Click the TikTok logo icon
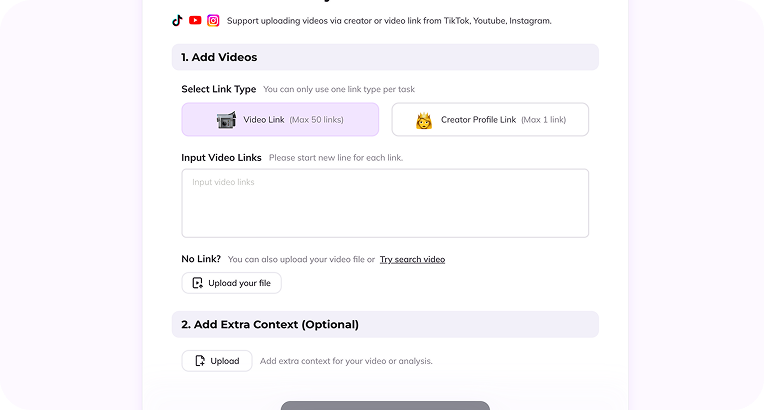Viewport: 764px width, 410px height. pos(178,20)
